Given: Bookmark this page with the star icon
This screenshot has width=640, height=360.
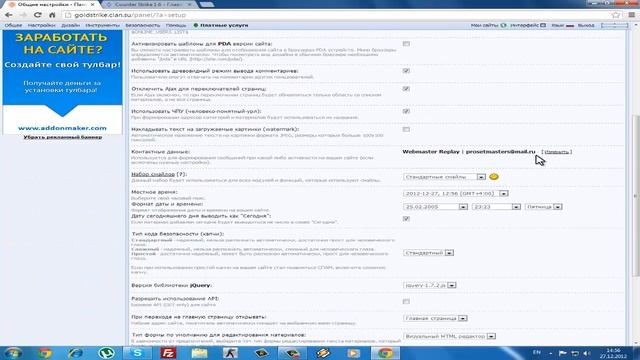Looking at the screenshot, I should [616, 15].
